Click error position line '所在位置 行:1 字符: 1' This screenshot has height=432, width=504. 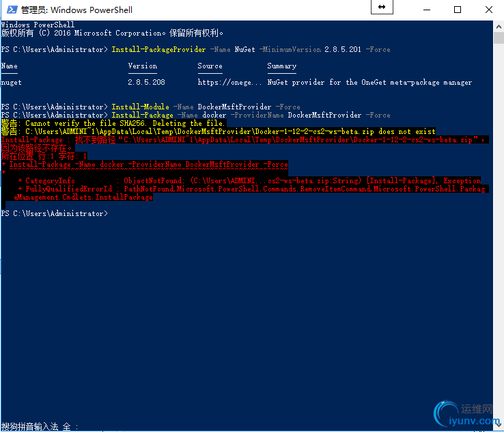point(44,157)
